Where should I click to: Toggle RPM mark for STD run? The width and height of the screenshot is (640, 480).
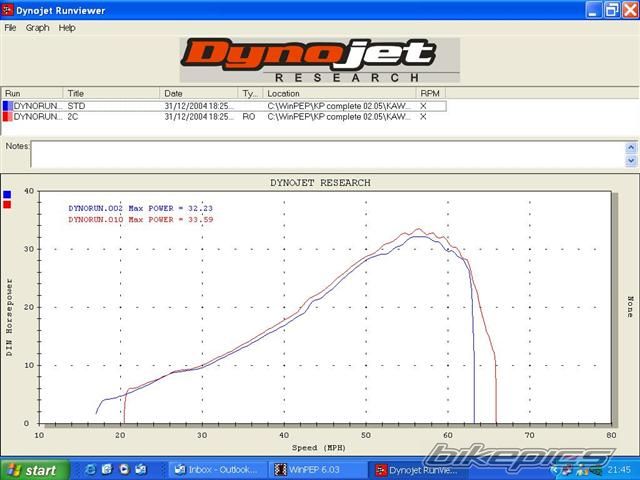point(423,105)
